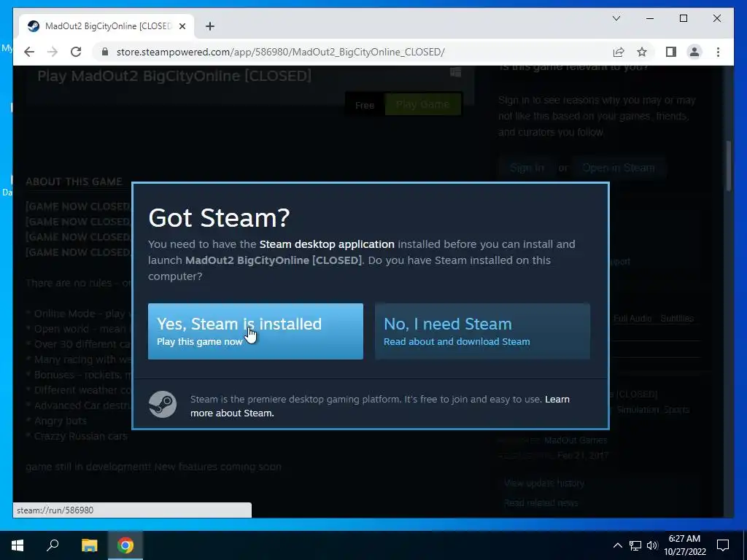Image resolution: width=747 pixels, height=560 pixels.
Task: Click dimmed Play Game button
Action: point(422,104)
